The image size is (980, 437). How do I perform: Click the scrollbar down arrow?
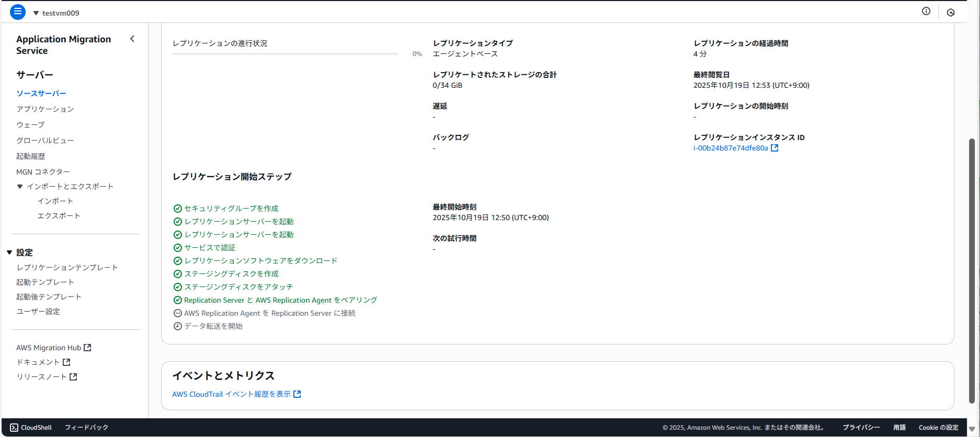(972, 429)
